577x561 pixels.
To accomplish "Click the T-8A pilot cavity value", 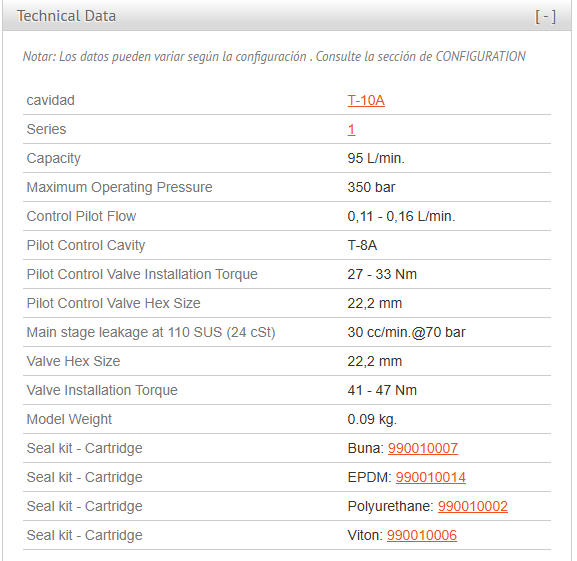I will (x=362, y=245).
